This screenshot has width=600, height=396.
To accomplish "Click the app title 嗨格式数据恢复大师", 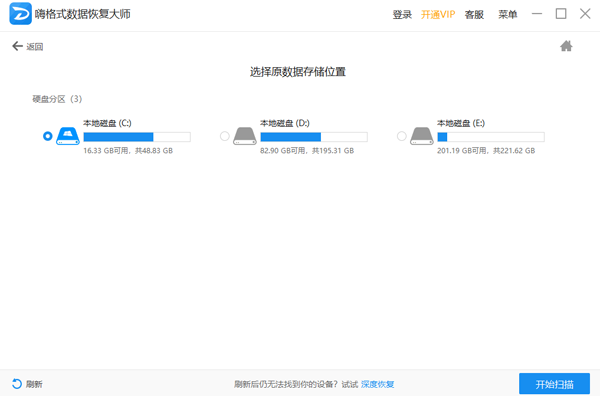I will 83,14.
